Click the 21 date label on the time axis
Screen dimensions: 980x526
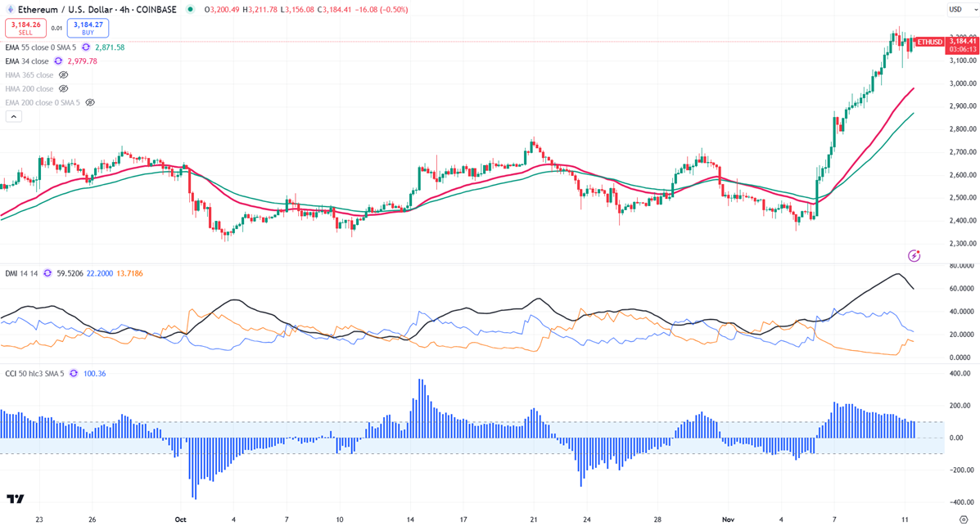534,519
